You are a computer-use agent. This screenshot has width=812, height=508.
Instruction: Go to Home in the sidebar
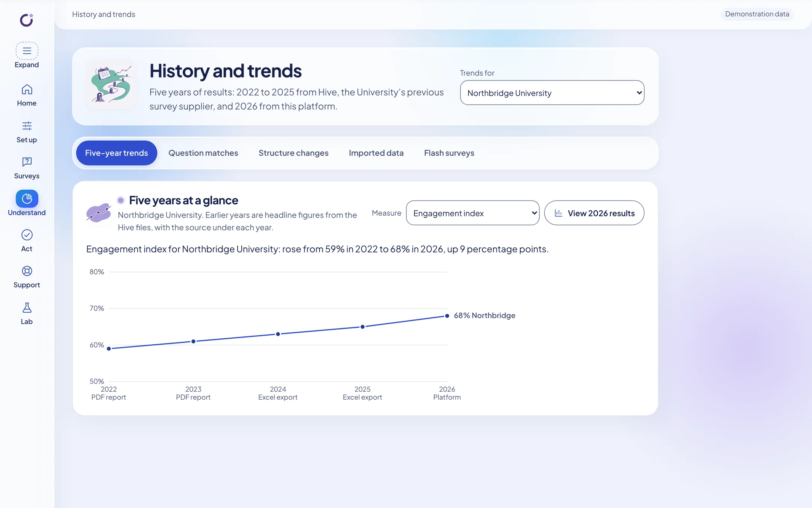[27, 95]
